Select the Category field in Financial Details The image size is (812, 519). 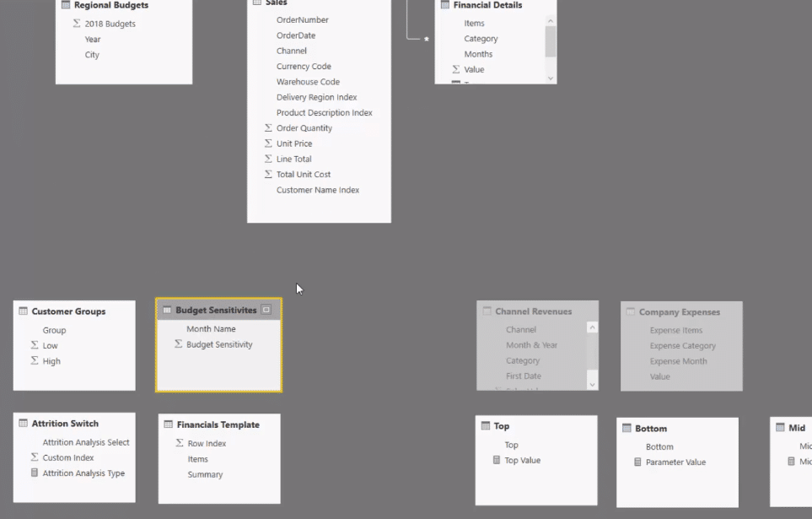pyautogui.click(x=481, y=39)
